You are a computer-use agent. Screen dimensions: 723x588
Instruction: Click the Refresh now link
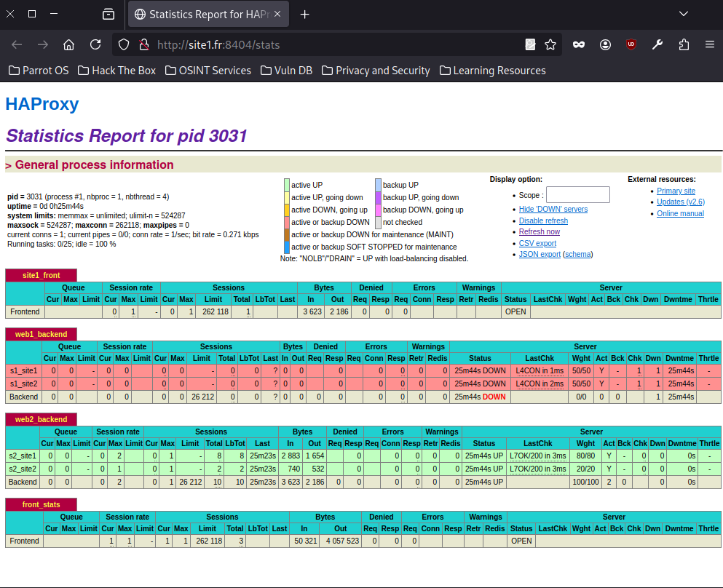(x=540, y=232)
